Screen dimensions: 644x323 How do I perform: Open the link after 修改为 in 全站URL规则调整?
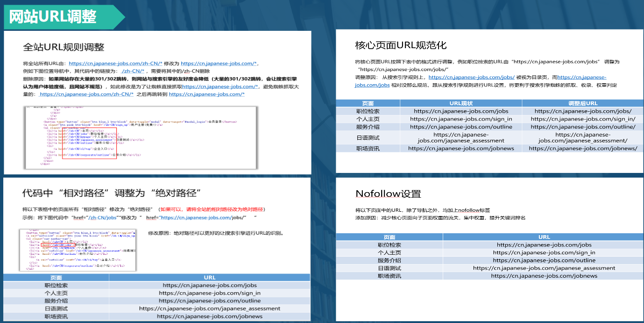pos(219,64)
